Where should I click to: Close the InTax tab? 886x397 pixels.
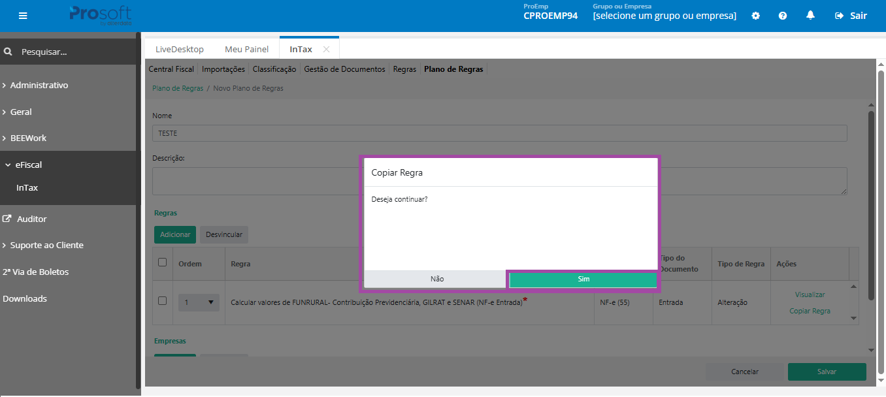click(x=326, y=49)
